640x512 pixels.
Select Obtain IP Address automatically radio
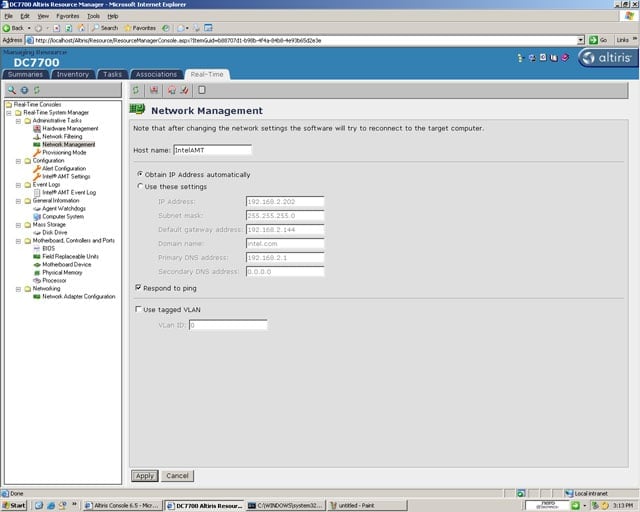(140, 174)
